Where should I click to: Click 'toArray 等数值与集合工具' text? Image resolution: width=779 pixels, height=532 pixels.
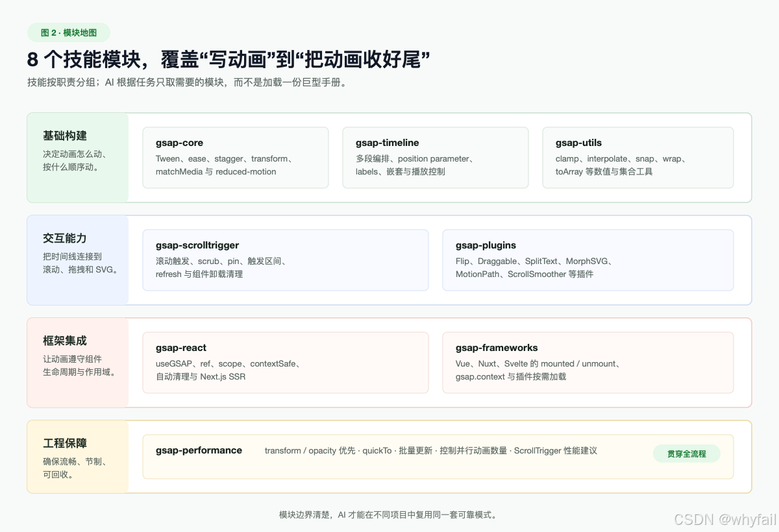[604, 172]
